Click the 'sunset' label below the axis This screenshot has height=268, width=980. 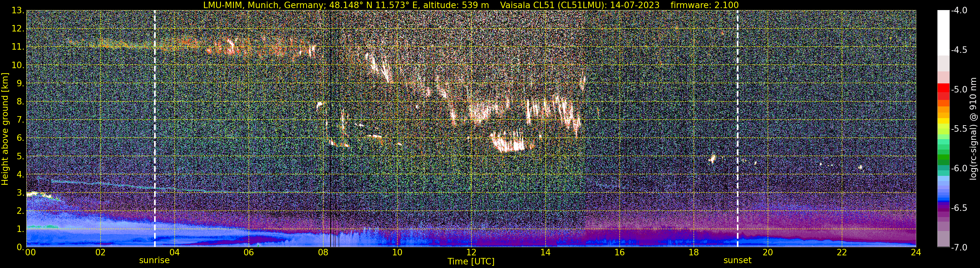pos(737,261)
